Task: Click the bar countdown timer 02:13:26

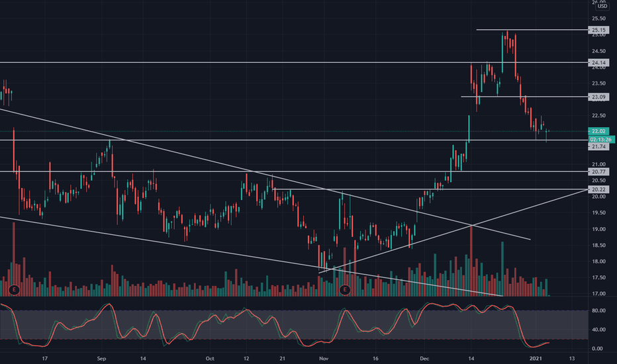Action: pyautogui.click(x=602, y=140)
